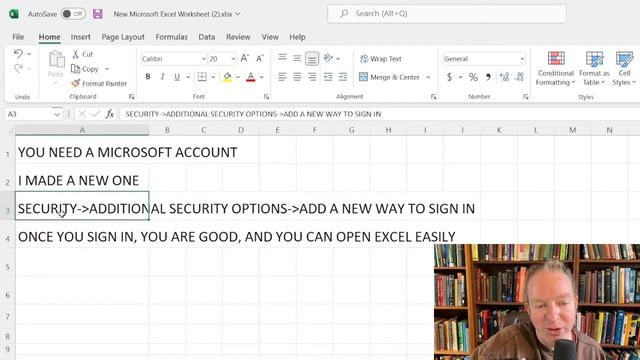Toggle AutoSave switch
This screenshot has width=640, height=360.
point(73,14)
